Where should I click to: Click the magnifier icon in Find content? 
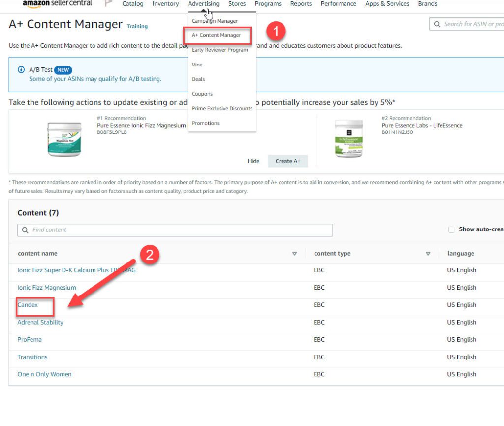click(25, 230)
